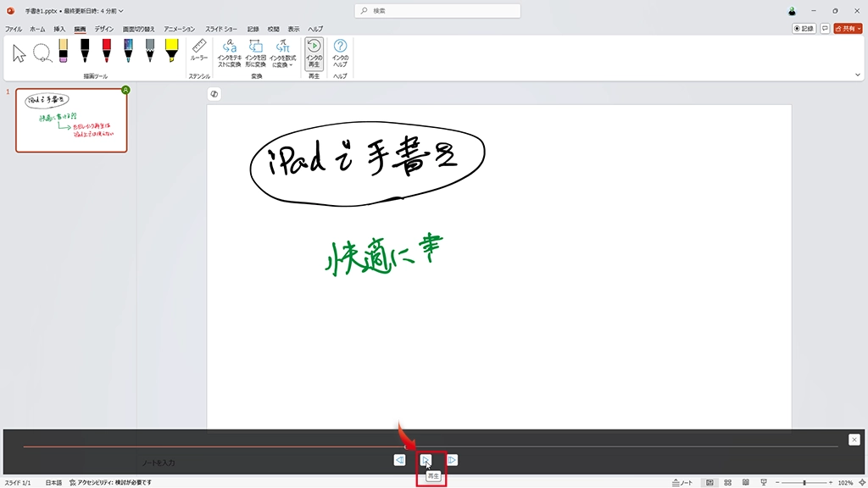Switch to the ホーム tab
868x488 pixels.
pos(37,29)
